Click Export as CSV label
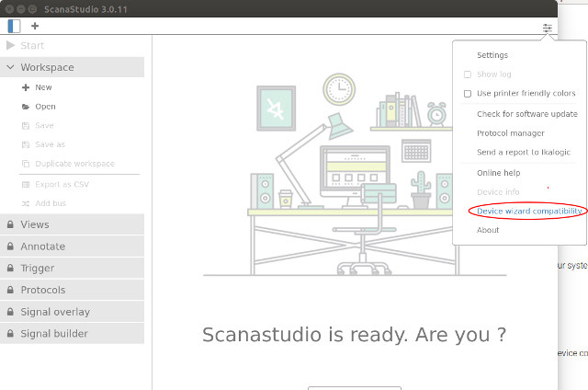Image resolution: width=588 pixels, height=390 pixels. coord(62,184)
